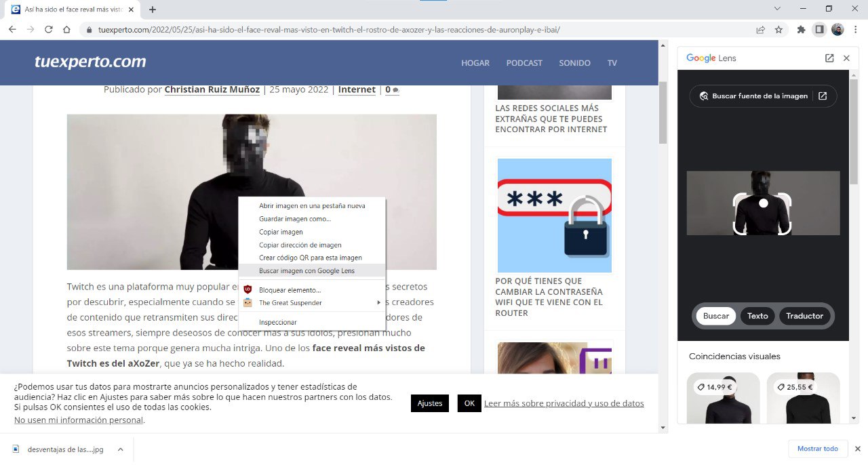
Task: Open the extensions puzzle icon
Action: (x=801, y=30)
